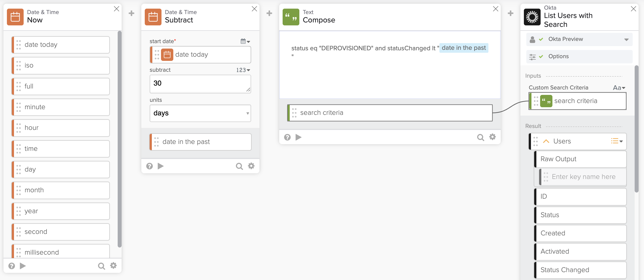The width and height of the screenshot is (644, 280).
Task: Expand the Okta Preview connection selector
Action: 626,39
